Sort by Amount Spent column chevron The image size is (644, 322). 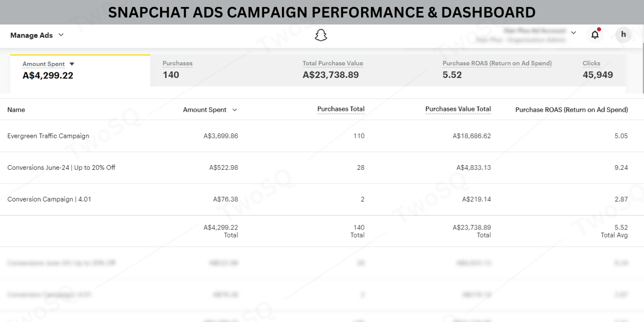coord(235,110)
